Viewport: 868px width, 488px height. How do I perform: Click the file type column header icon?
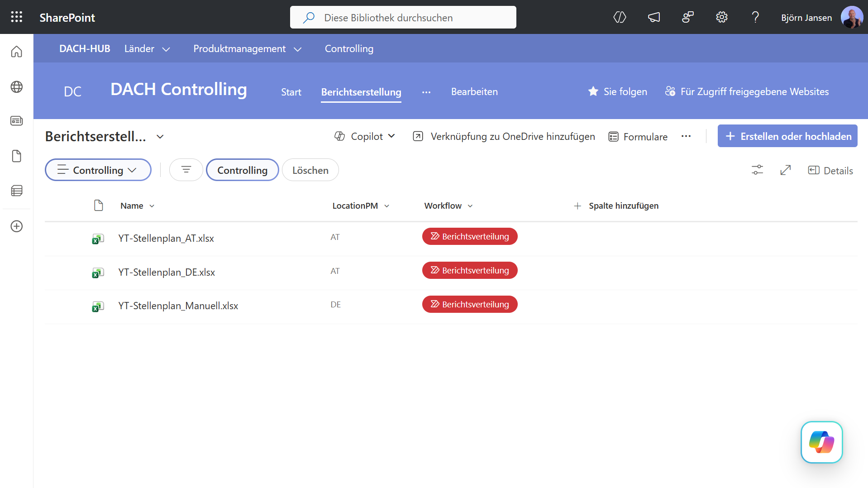click(x=98, y=206)
